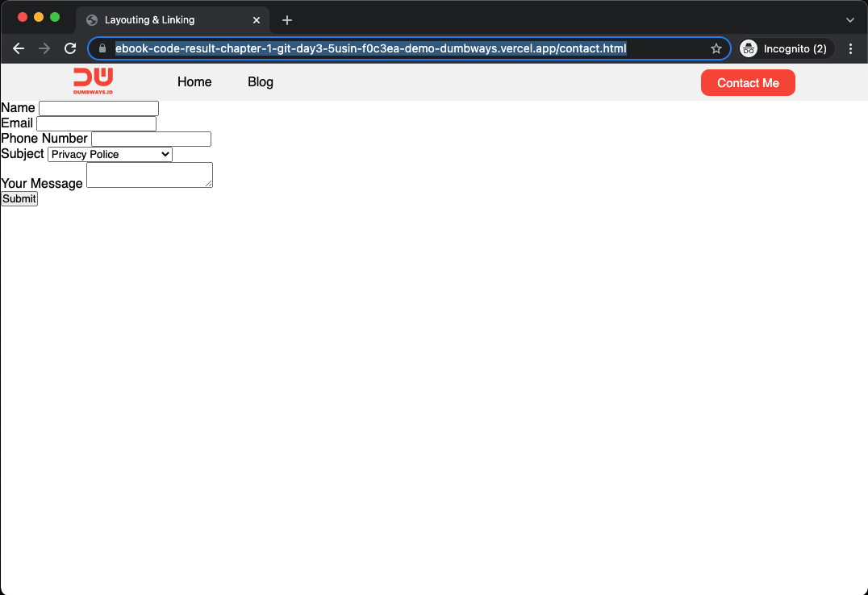Open the Blog nav link
This screenshot has height=595, width=868.
(x=261, y=82)
